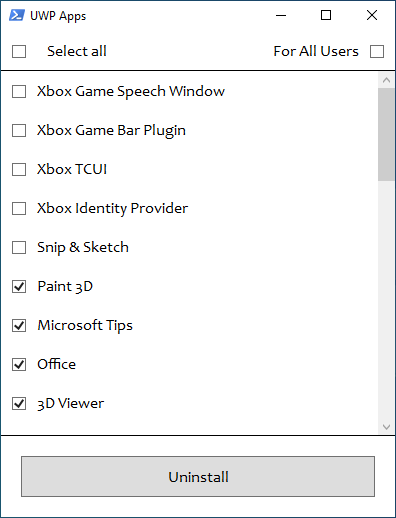This screenshot has height=518, width=396.
Task: Click the scrollbar track below the thumb
Action: [387, 300]
